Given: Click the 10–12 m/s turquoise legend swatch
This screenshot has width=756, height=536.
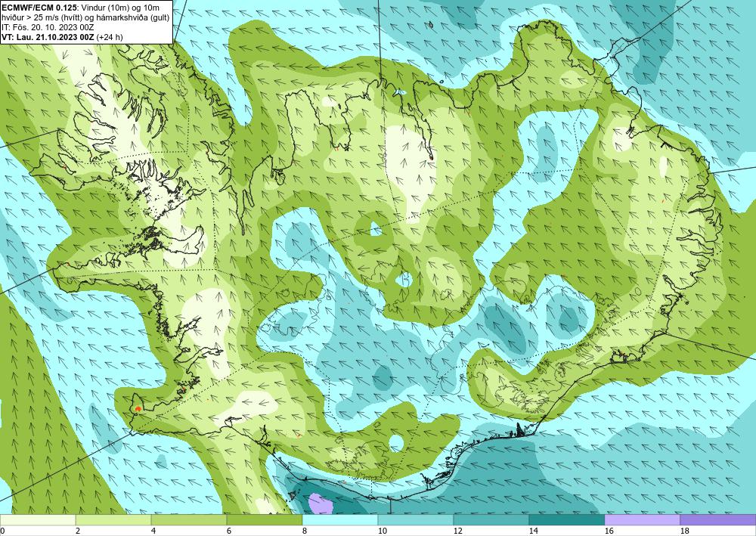Looking at the screenshot, I should [416, 520].
